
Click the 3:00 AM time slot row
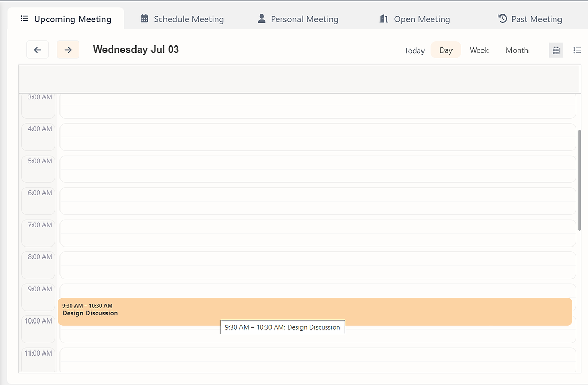[x=318, y=106]
